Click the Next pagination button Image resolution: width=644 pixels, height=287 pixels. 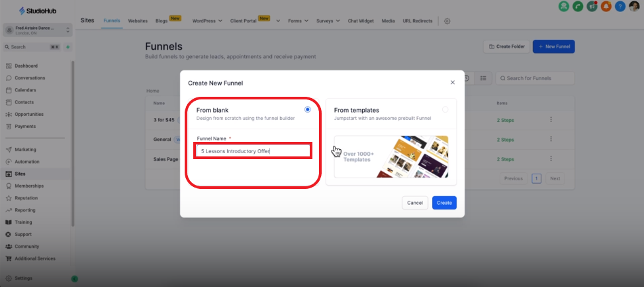tap(555, 178)
